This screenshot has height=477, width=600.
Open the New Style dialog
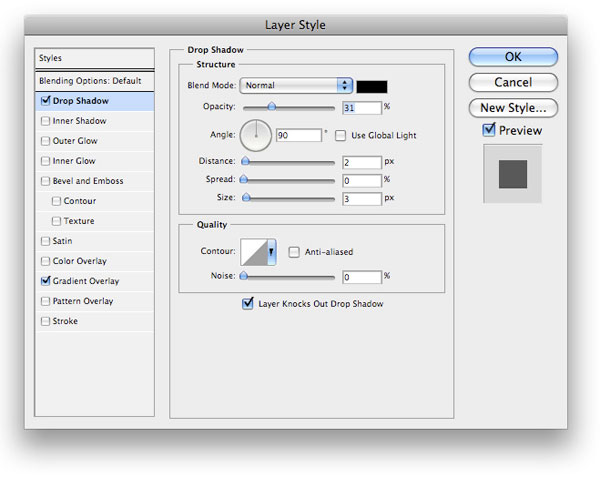coord(513,108)
